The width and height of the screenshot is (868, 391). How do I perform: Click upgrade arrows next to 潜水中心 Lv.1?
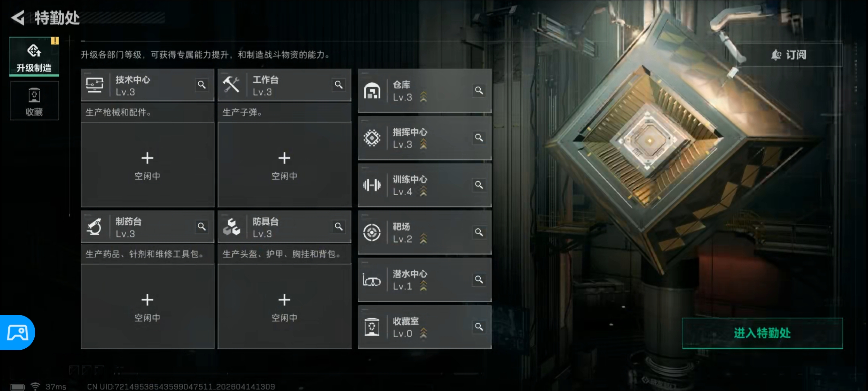(x=424, y=286)
